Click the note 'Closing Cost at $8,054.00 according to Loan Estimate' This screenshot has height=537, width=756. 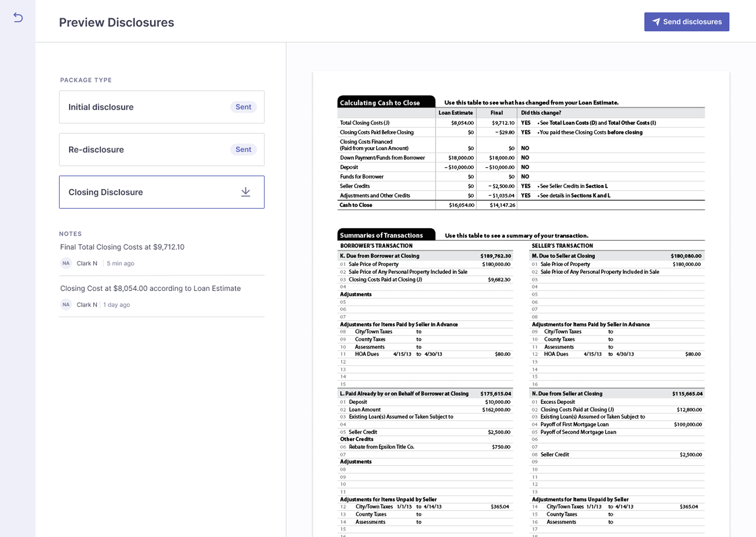(x=150, y=288)
